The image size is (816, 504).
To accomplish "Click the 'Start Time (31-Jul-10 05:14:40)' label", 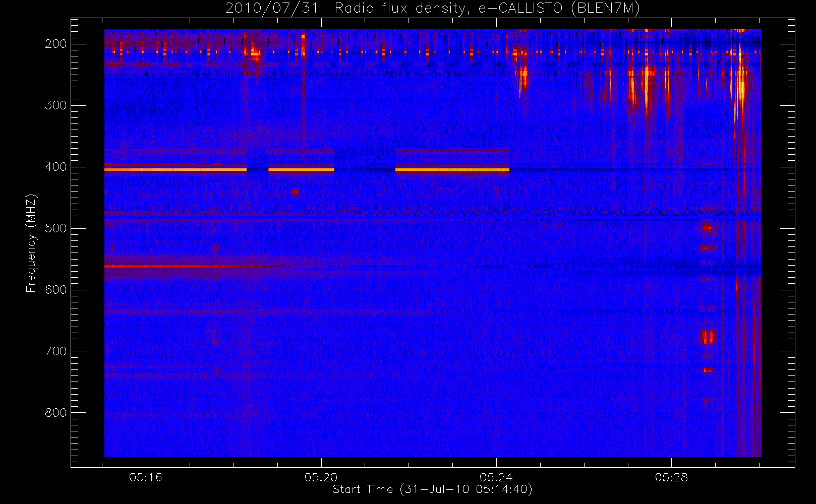I will coord(433,489).
